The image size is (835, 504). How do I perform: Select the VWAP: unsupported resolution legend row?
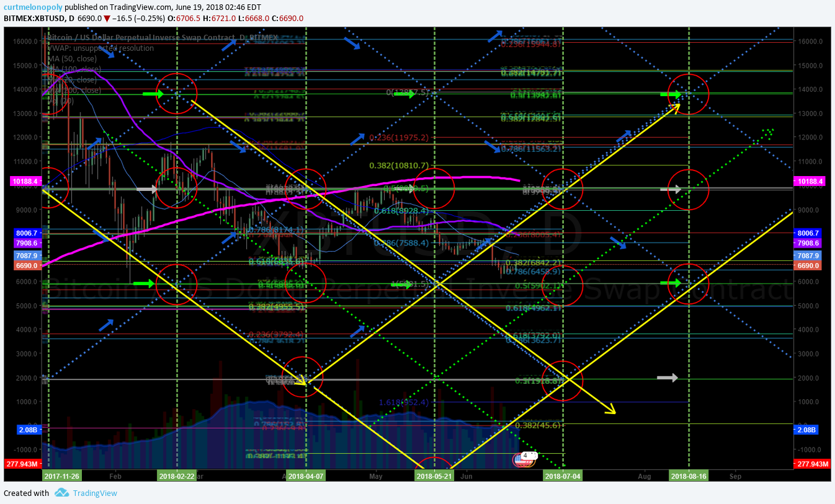click(x=100, y=48)
